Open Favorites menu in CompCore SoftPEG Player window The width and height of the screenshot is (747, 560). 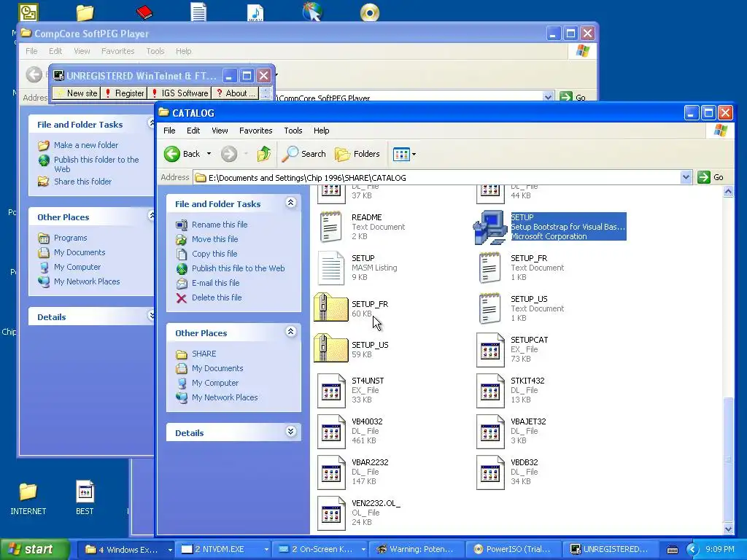[117, 51]
